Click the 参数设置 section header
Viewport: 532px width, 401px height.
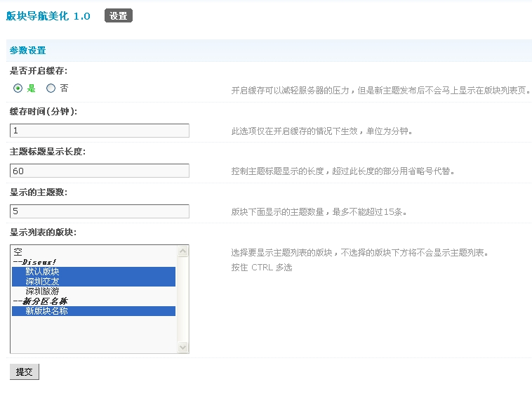[x=28, y=51]
